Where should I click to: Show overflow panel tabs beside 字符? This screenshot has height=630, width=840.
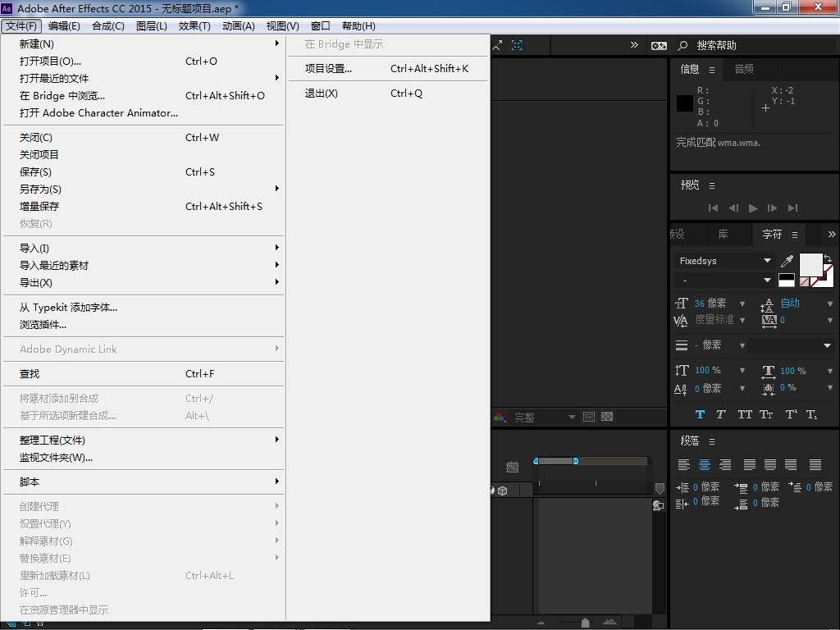click(x=832, y=234)
